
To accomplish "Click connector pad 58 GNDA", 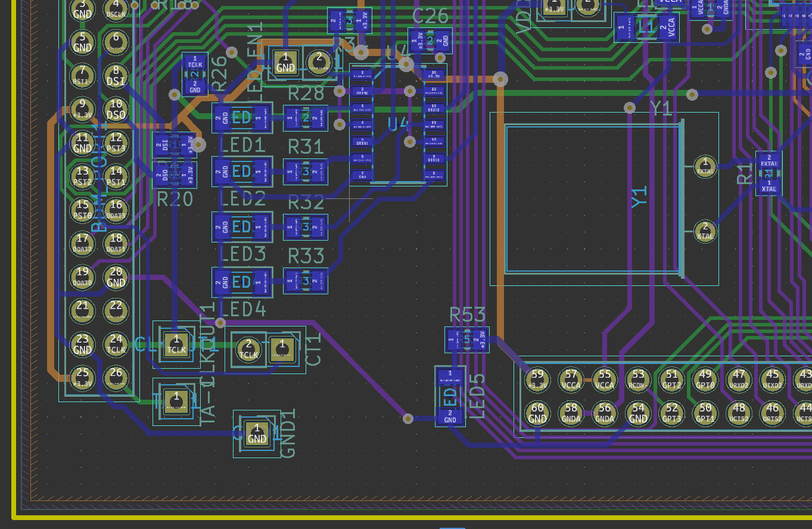I will coord(571,413).
